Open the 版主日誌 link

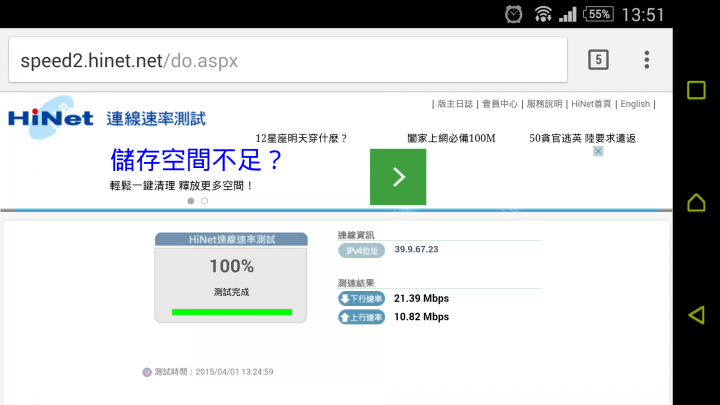455,104
